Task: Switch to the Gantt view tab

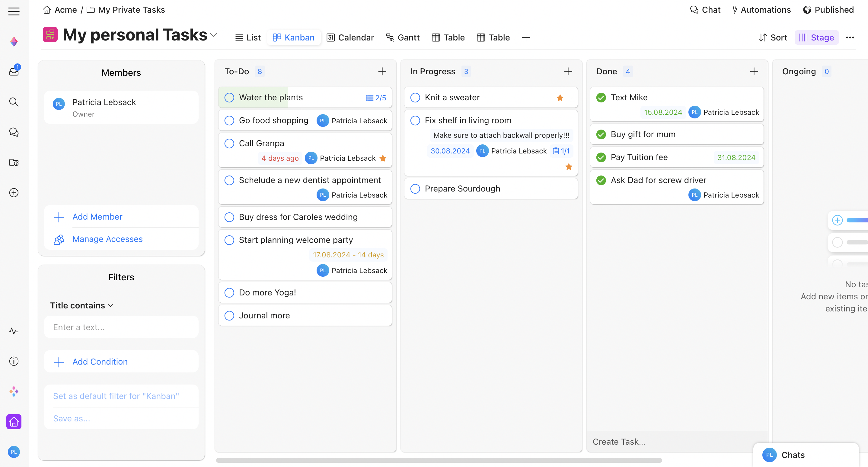Action: tap(403, 37)
